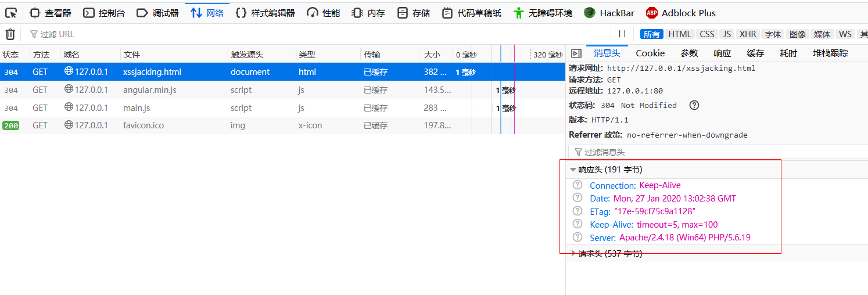The width and height of the screenshot is (868, 295).
Task: Clear network log with trash icon
Action: [10, 34]
